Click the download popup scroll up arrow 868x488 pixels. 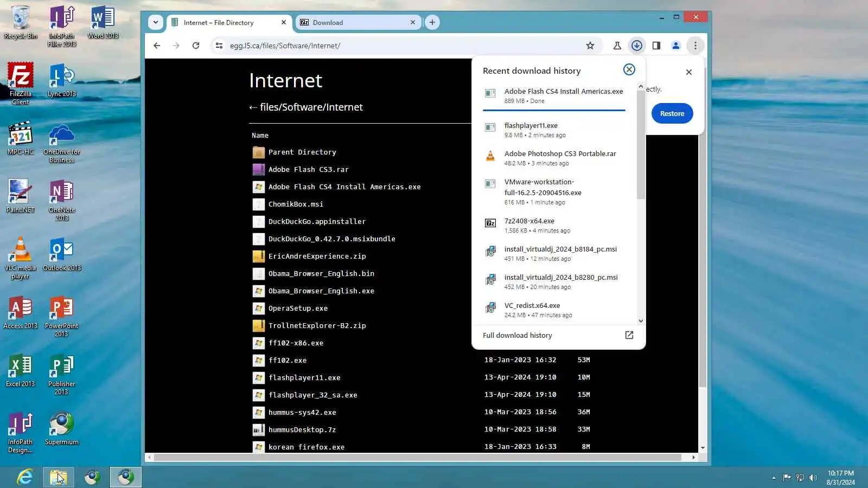[x=641, y=87]
